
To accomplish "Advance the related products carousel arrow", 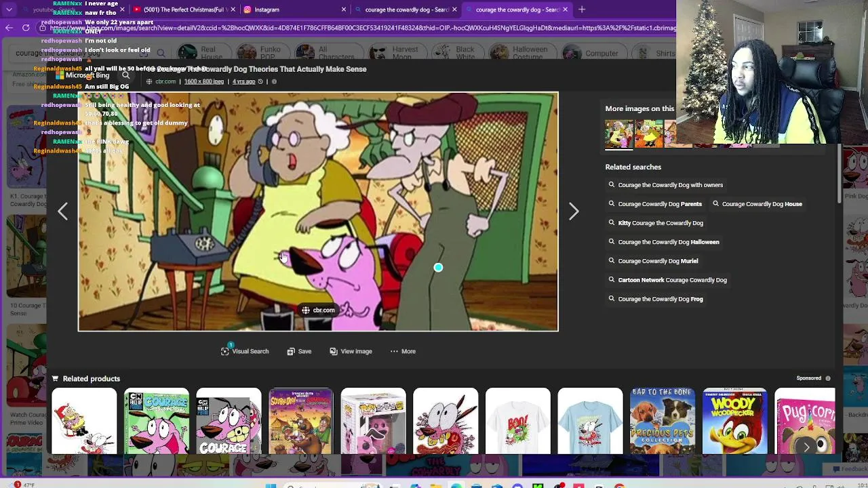I will pyautogui.click(x=806, y=446).
